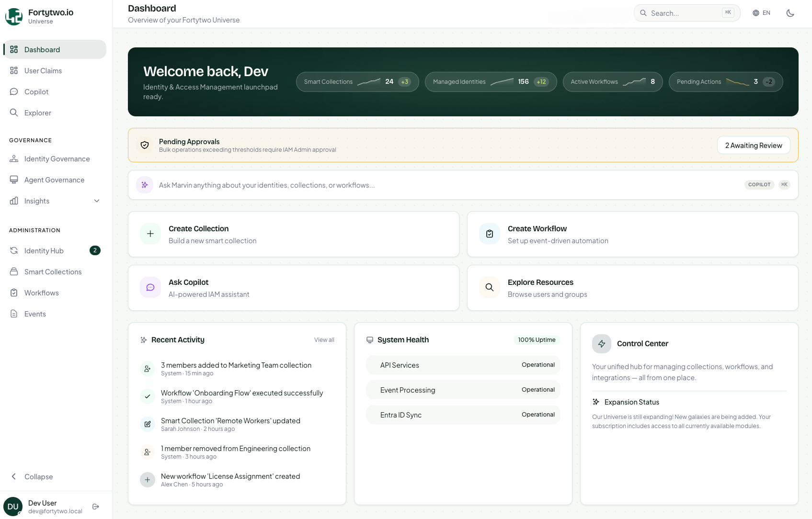
Task: Click the Fortytwo.io logo
Action: (13, 16)
